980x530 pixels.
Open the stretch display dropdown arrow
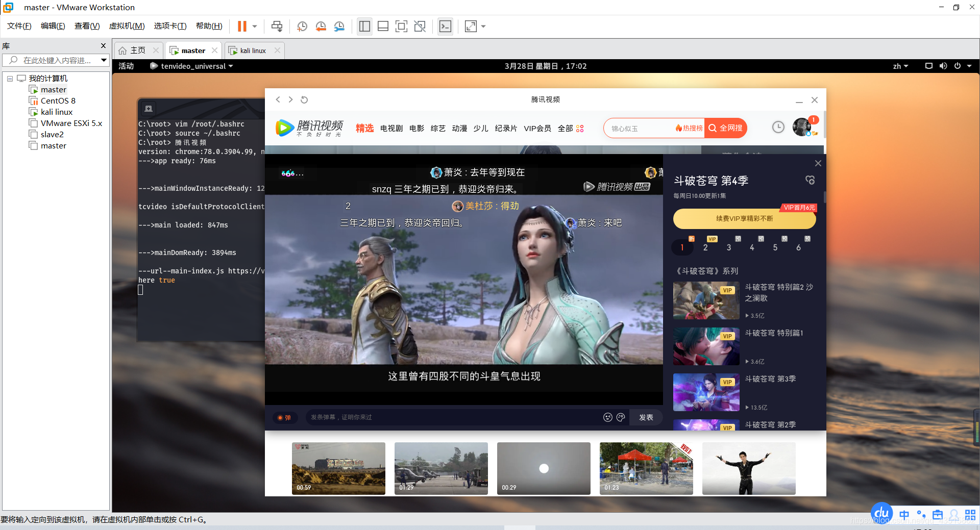pos(483,26)
